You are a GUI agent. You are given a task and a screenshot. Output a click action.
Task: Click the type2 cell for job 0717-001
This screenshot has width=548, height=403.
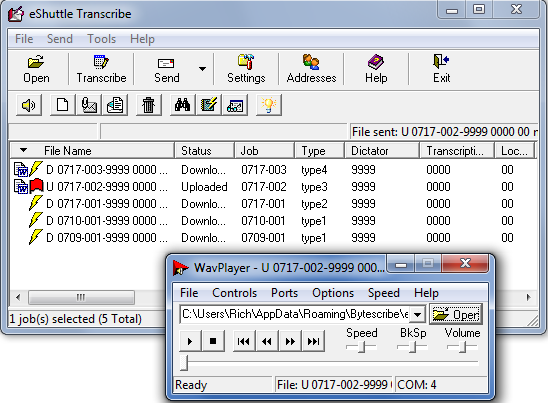(x=314, y=204)
